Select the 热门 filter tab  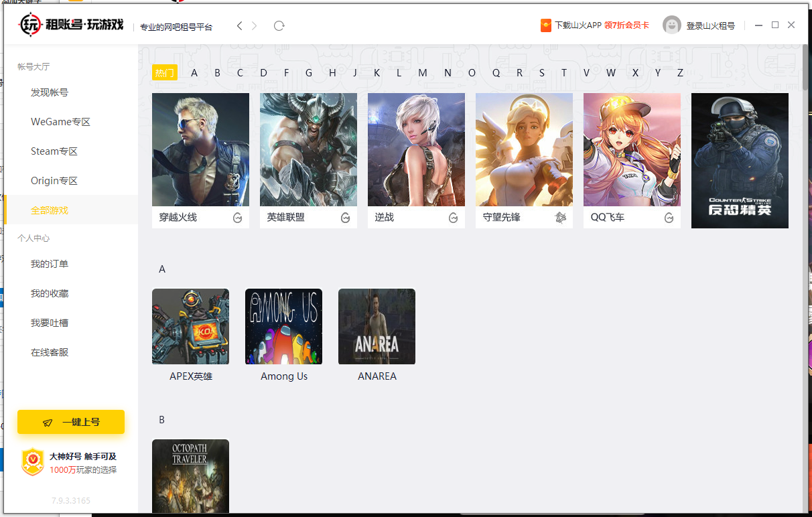pyautogui.click(x=165, y=73)
